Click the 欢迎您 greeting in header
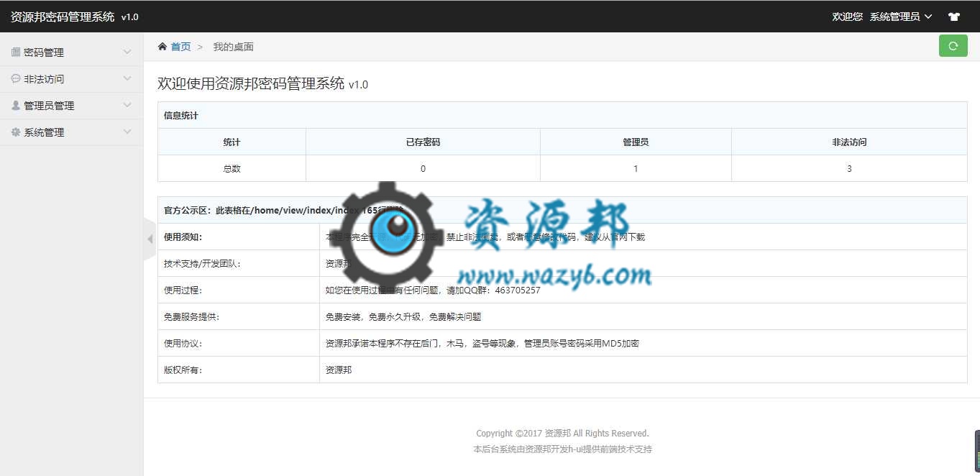980x476 pixels. pyautogui.click(x=847, y=17)
